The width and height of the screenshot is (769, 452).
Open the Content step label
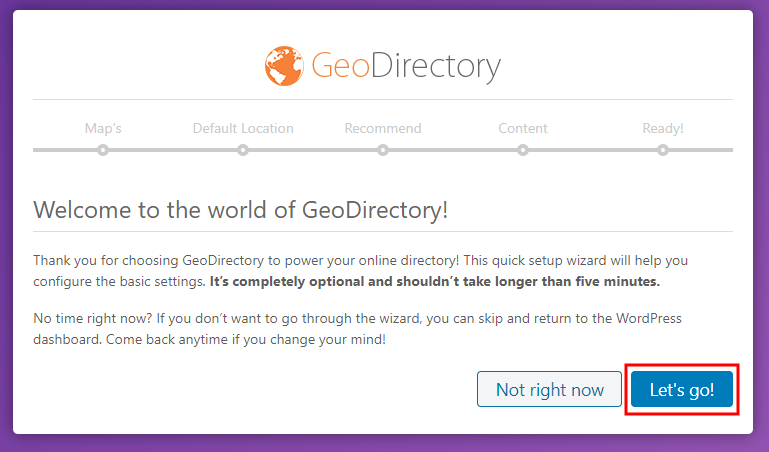tap(523, 128)
